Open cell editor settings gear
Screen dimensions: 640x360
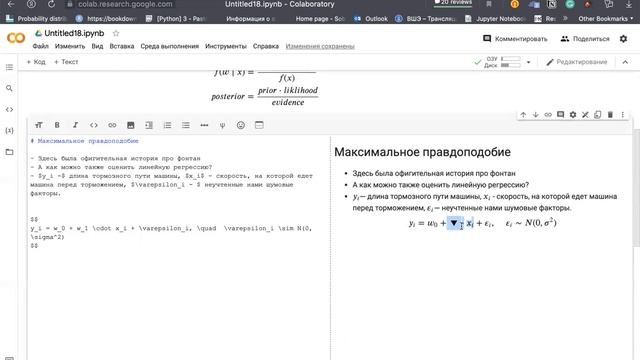coord(573,115)
